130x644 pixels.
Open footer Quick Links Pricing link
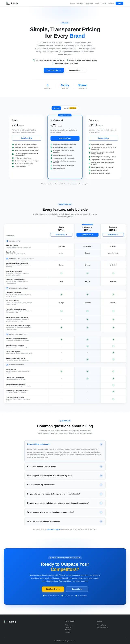(x=67, y=625)
